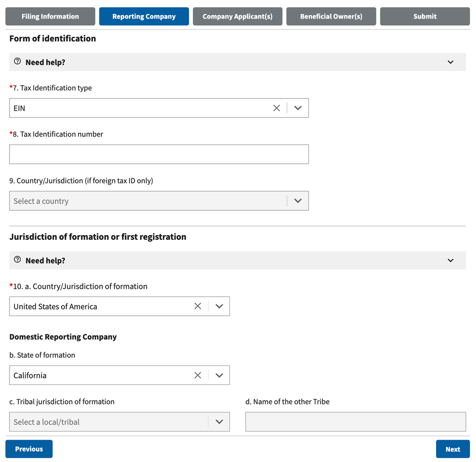Click the chevron on Tribal jurisdiction of formation
Image resolution: width=476 pixels, height=462 pixels.
pyautogui.click(x=219, y=422)
